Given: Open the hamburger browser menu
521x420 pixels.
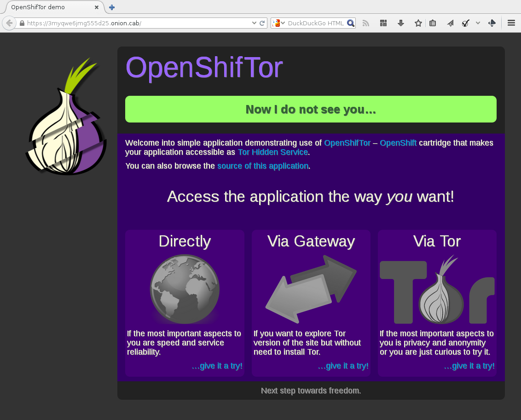Looking at the screenshot, I should pyautogui.click(x=511, y=23).
